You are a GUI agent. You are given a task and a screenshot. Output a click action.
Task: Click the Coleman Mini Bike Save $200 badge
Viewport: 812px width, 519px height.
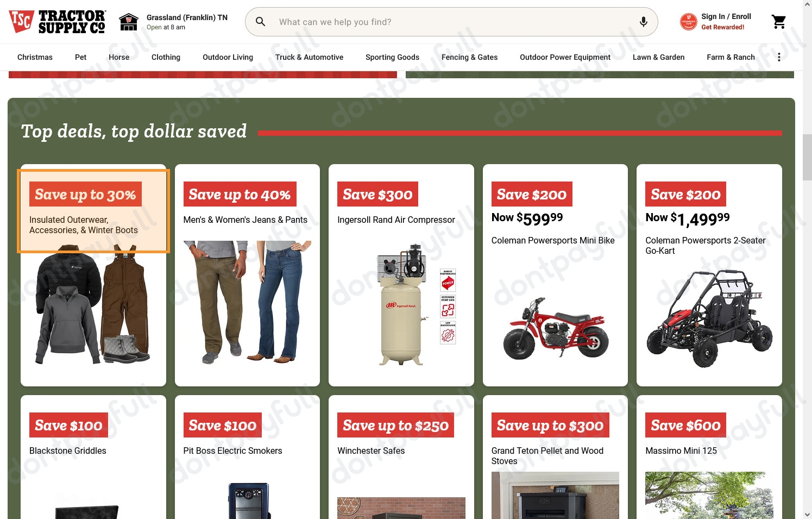pos(532,194)
